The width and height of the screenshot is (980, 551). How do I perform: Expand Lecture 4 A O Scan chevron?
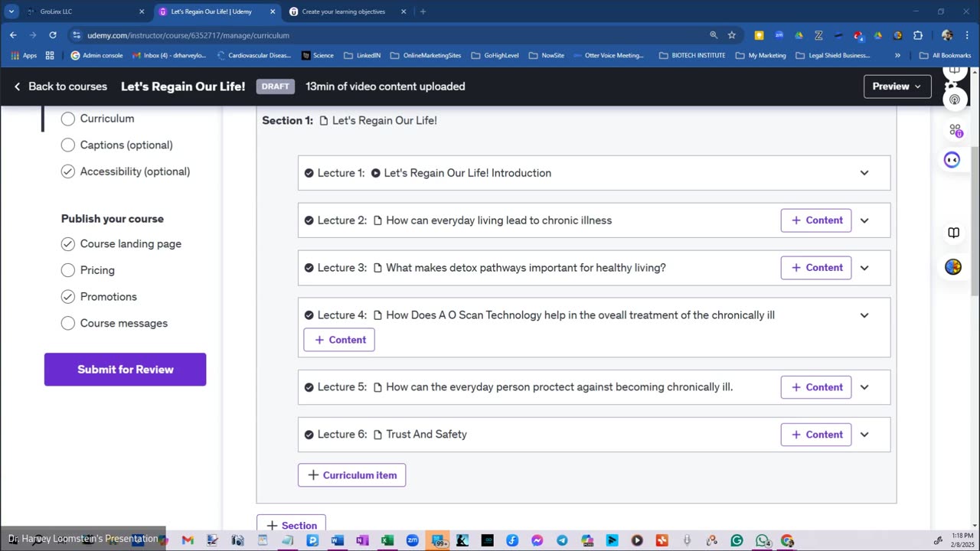[x=864, y=315]
